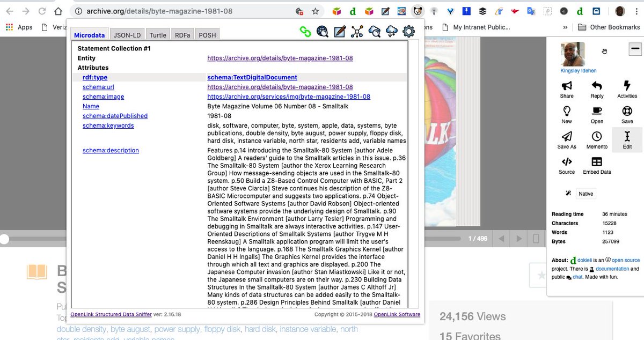Viewport: 644px width, 340px height.
Task: Click the Save lifebuoy icon
Action: [627, 111]
